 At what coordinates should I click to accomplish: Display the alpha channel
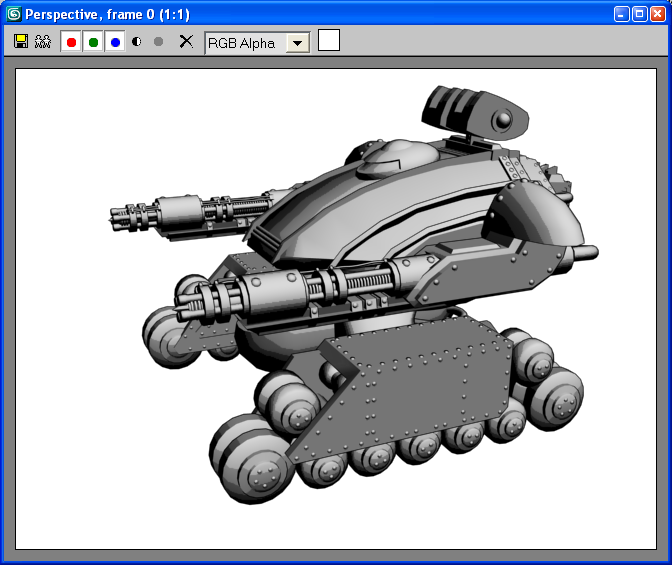[x=137, y=42]
